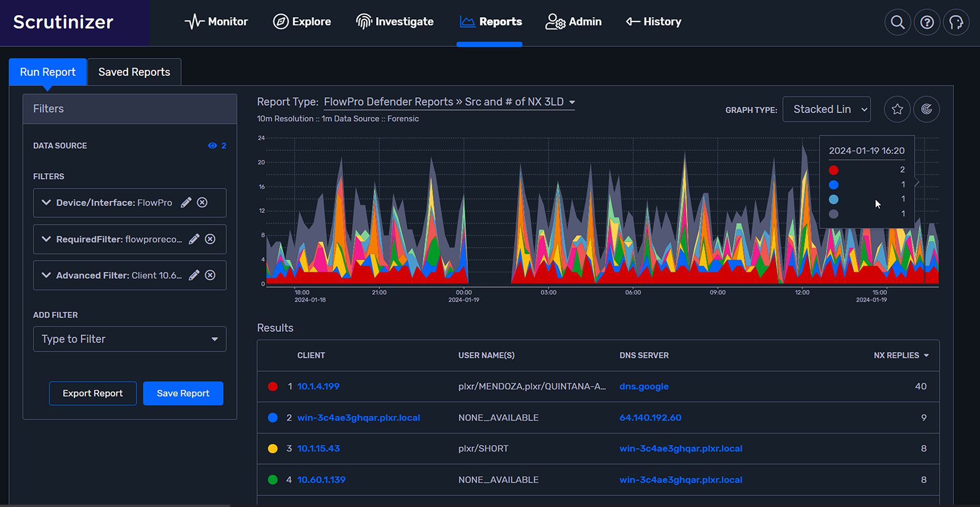
Task: Open the dns.google link in results
Action: 644,387
